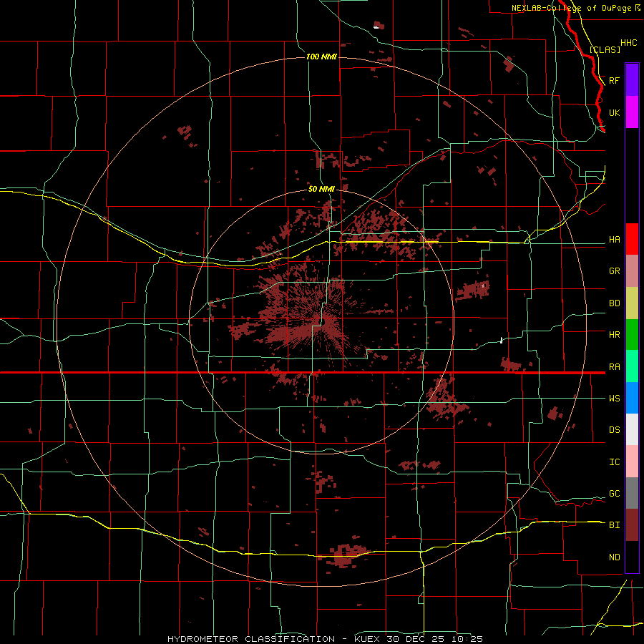Click the "10:25" timestamp text
The width and height of the screenshot is (644, 644).
coord(467,639)
